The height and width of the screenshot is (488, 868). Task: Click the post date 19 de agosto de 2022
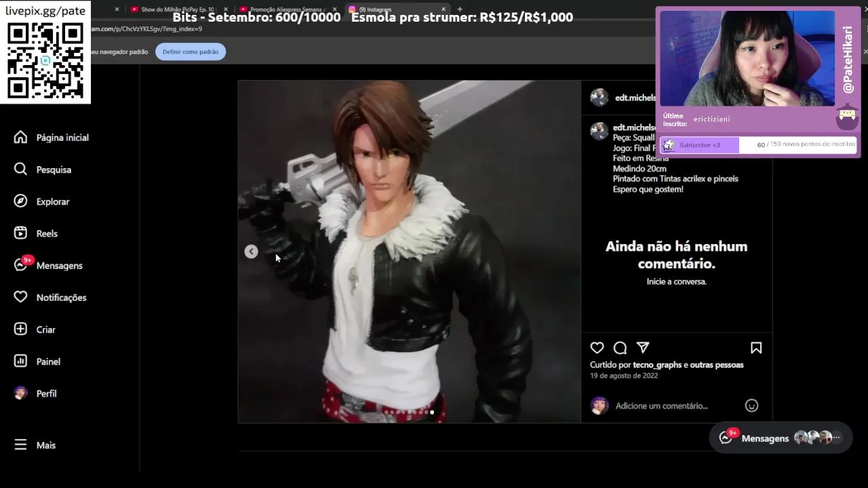[x=624, y=375]
